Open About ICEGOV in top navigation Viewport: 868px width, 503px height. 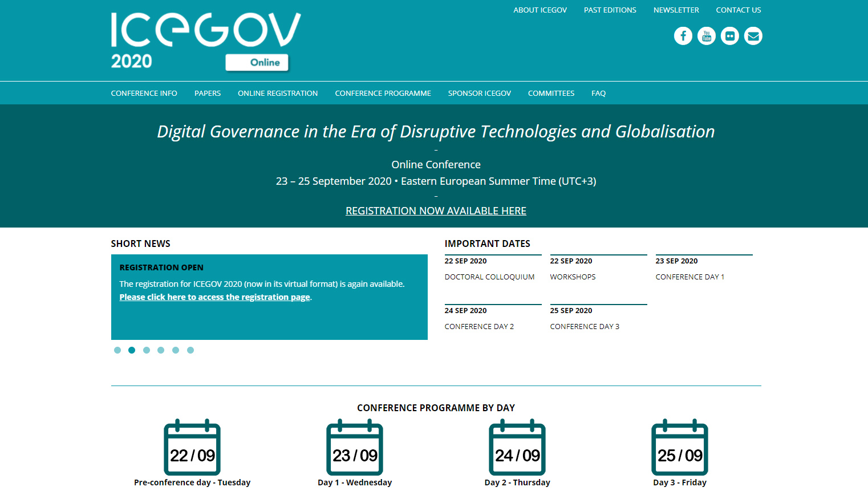tap(540, 10)
